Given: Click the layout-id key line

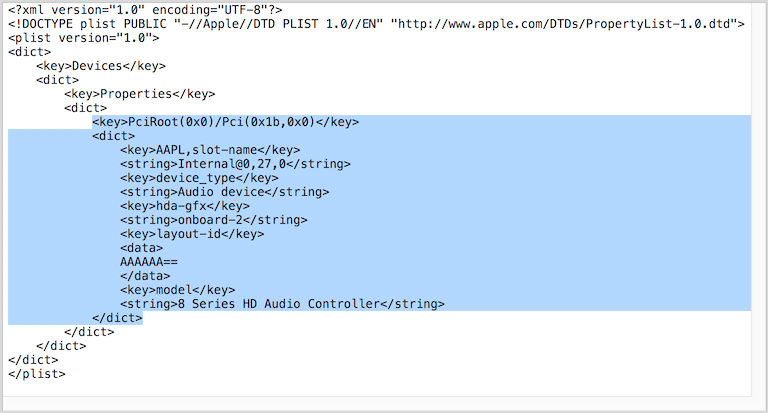Looking at the screenshot, I should coord(193,234).
